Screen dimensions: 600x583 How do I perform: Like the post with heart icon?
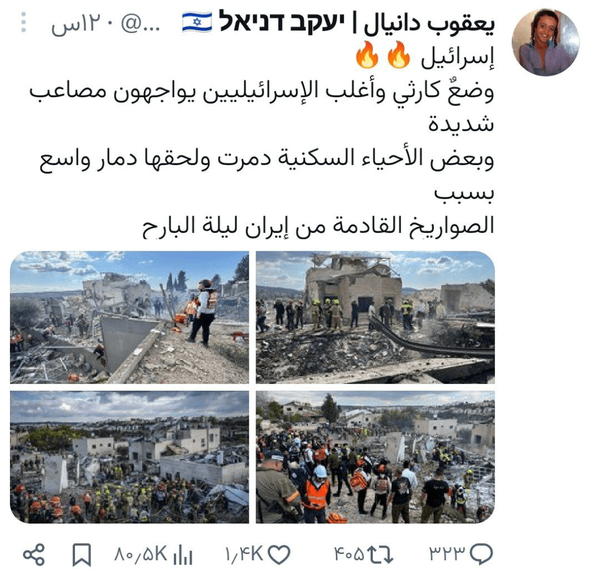coord(279,554)
